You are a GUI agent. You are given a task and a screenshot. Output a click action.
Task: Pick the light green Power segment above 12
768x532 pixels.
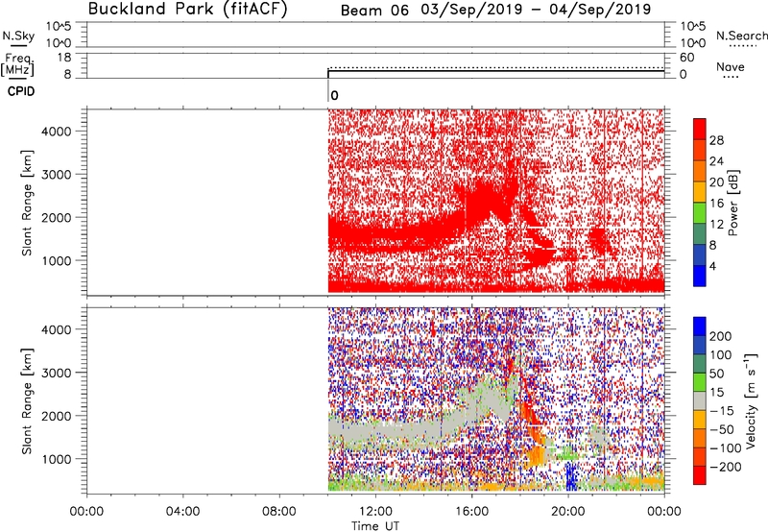pos(700,213)
